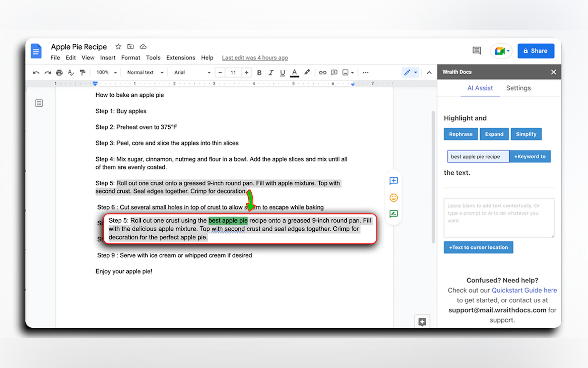Toggle italic formatting

[271, 73]
